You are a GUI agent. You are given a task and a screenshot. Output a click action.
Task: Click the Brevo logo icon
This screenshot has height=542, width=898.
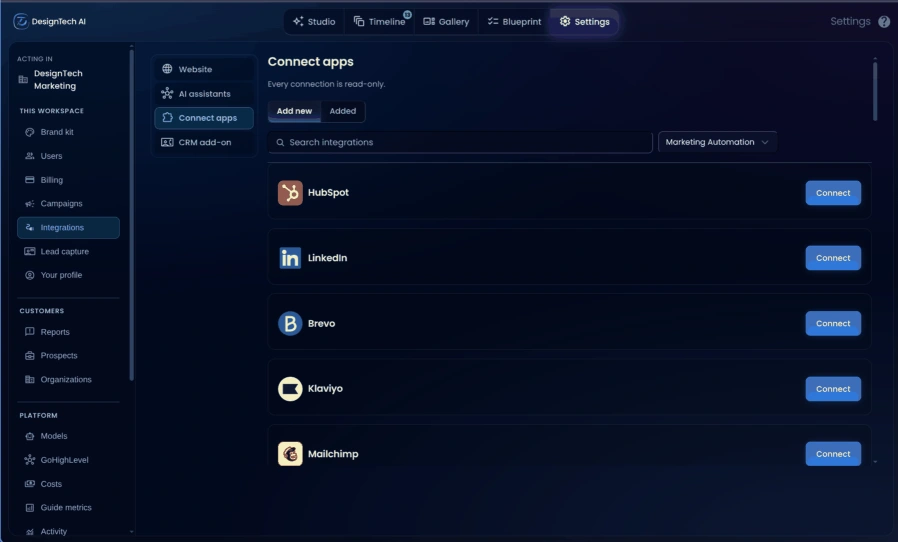coord(290,324)
